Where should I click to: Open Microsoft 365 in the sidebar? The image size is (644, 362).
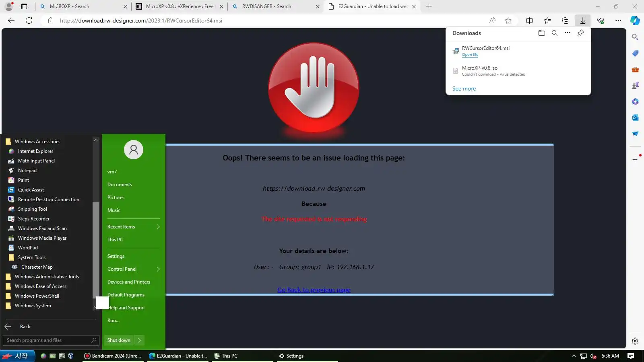click(635, 101)
